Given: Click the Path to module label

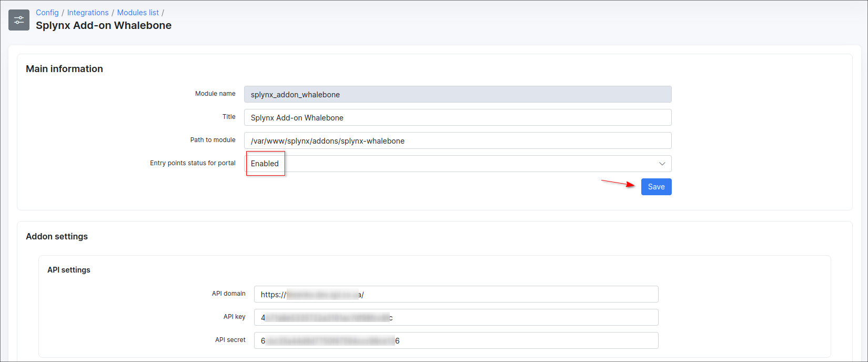Looking at the screenshot, I should click(x=213, y=140).
